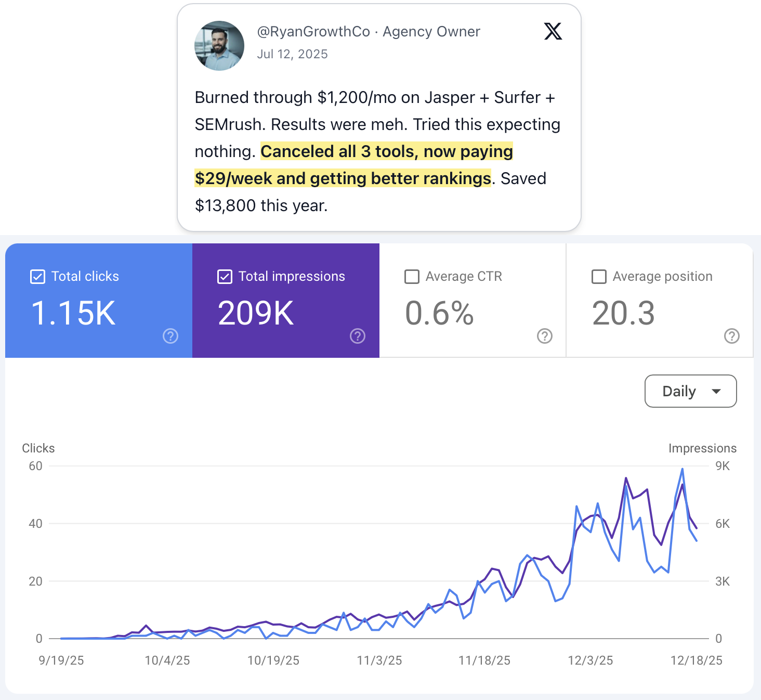The height and width of the screenshot is (700, 761).
Task: Enable the Average CTR checkbox
Action: 412,277
